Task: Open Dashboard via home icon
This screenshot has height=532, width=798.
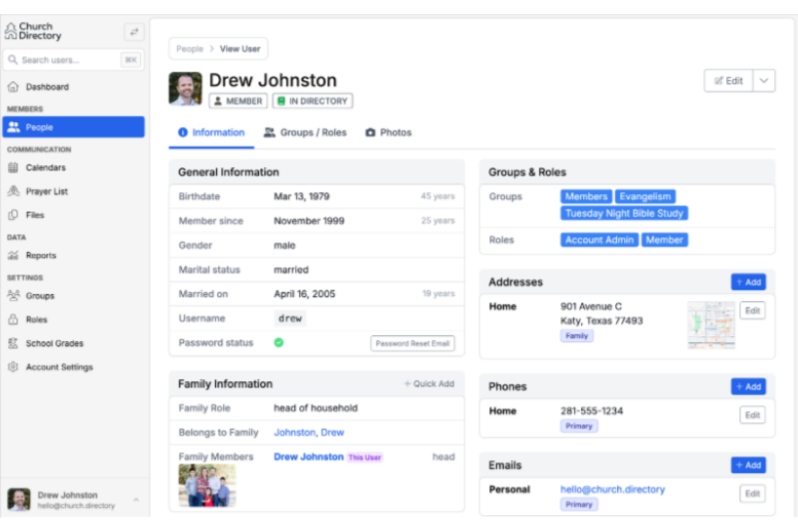Action: click(13, 87)
